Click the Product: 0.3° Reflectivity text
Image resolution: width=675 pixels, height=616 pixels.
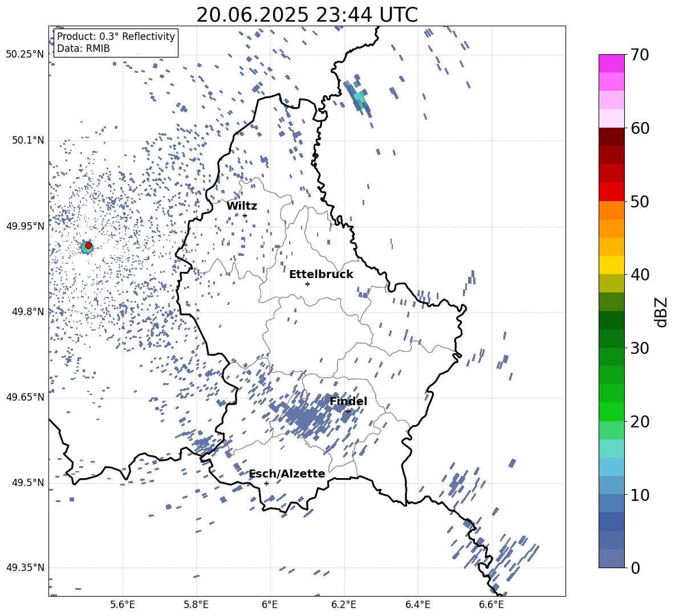116,36
